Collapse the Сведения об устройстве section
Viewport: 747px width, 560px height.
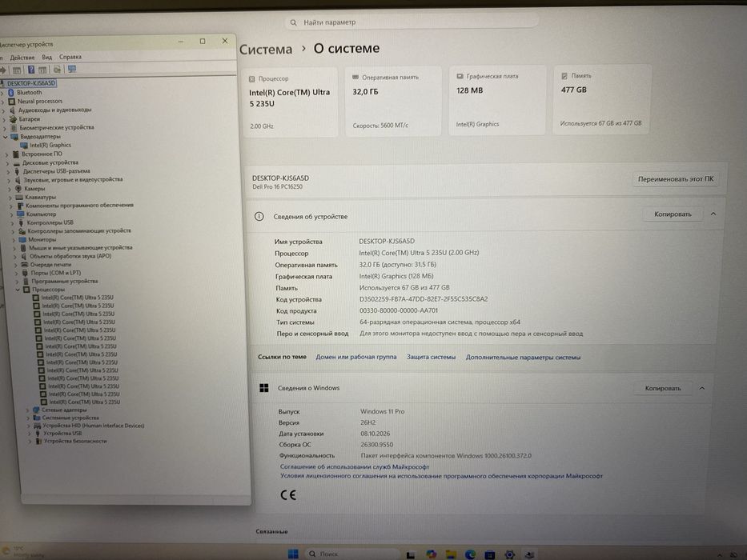(713, 214)
